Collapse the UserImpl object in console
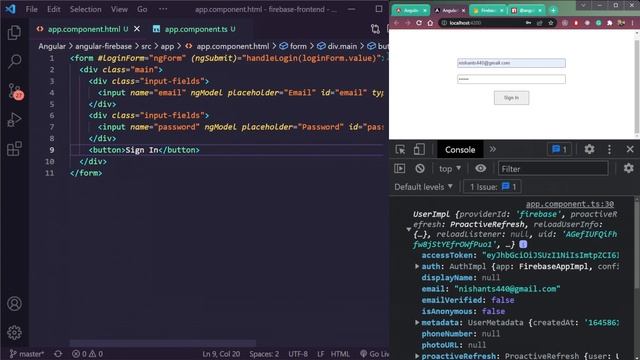The width and height of the screenshot is (640, 360). coord(409,229)
